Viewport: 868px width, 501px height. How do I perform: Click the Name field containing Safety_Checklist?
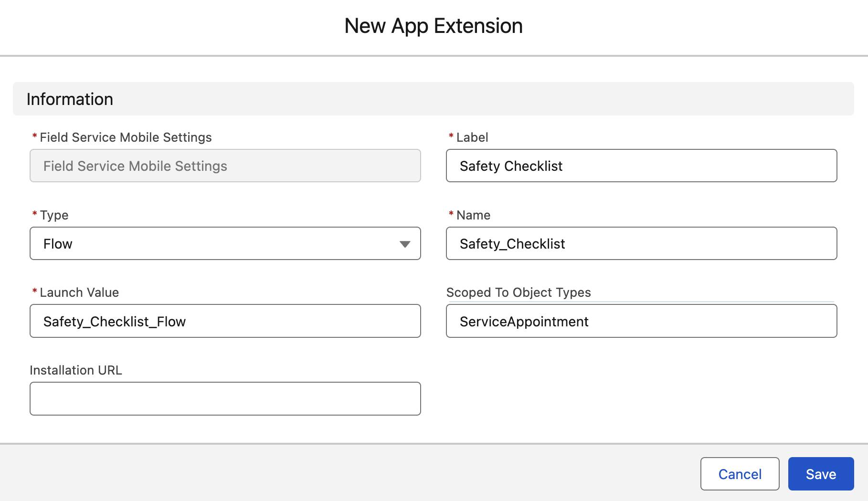[641, 243]
